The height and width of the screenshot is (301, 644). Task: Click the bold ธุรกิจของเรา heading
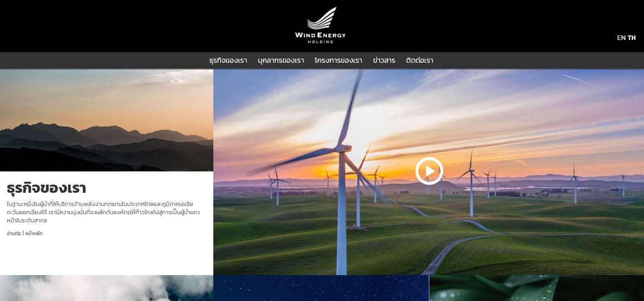click(x=46, y=188)
